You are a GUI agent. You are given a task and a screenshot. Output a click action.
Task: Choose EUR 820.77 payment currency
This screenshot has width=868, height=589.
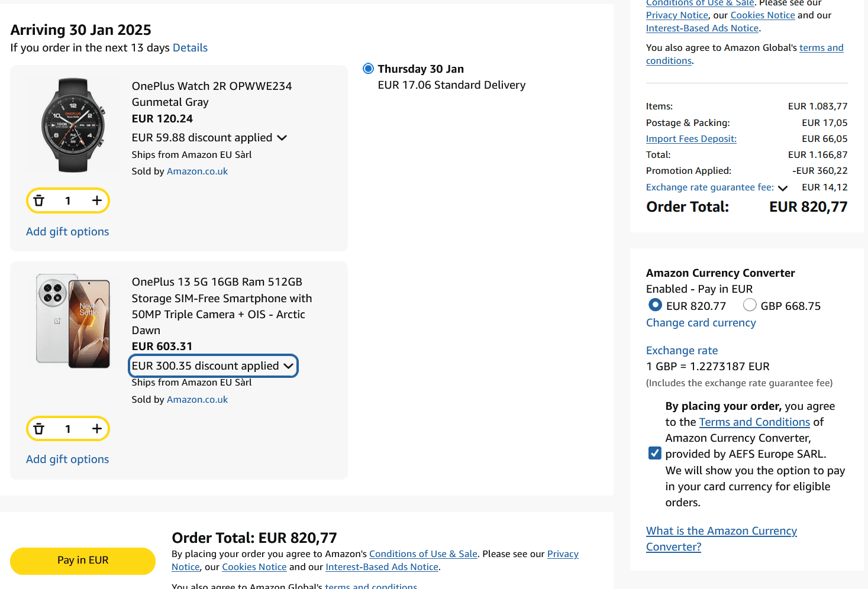(x=655, y=305)
